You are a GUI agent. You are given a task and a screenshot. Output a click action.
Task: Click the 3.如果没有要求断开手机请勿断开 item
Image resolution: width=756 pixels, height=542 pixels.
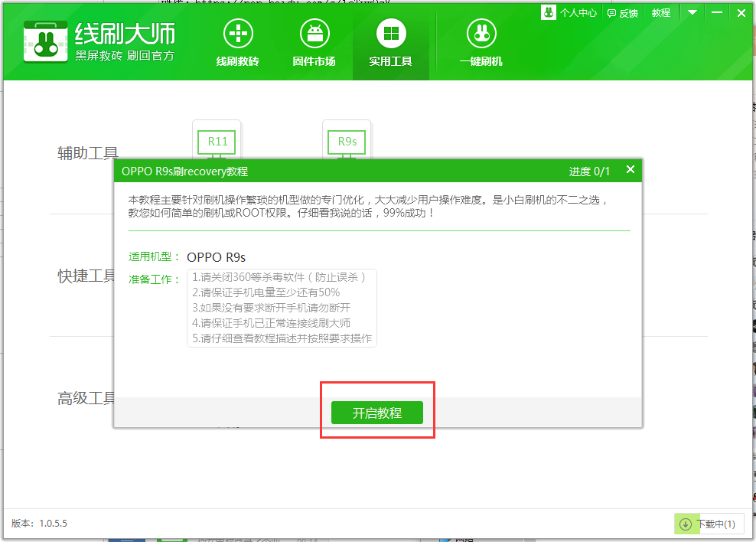tap(272, 309)
